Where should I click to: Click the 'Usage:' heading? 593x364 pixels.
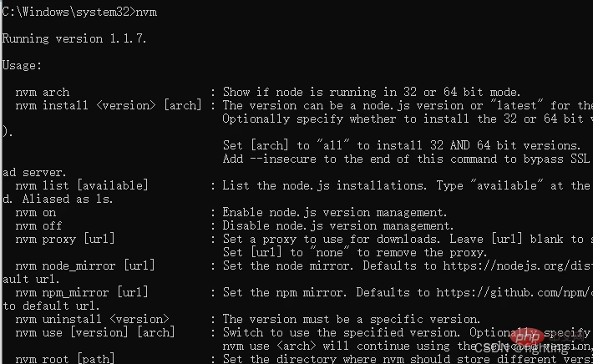click(22, 65)
